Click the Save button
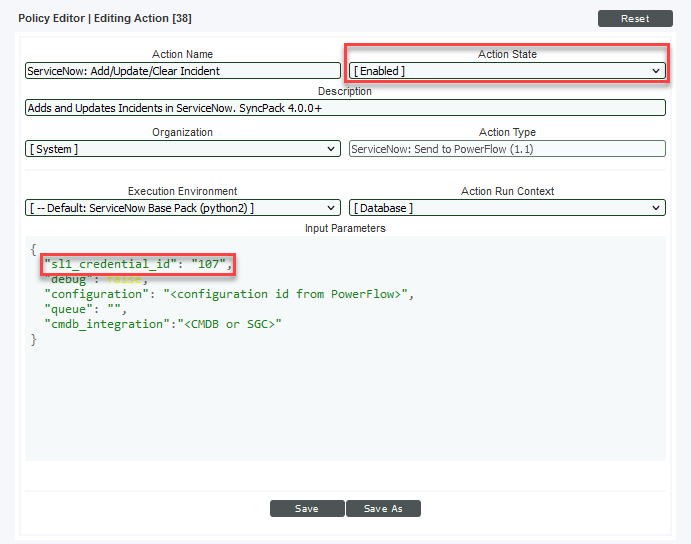This screenshot has width=691, height=544. [x=307, y=509]
